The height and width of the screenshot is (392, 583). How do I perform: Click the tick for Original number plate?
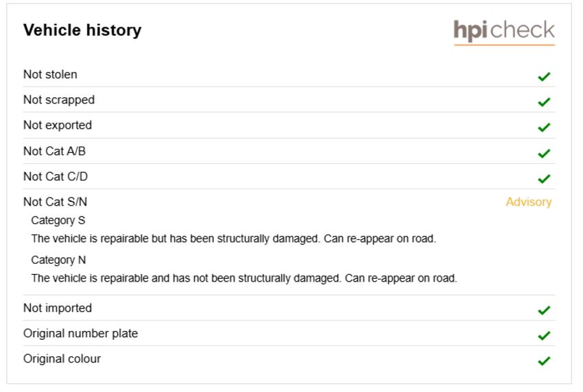(544, 336)
